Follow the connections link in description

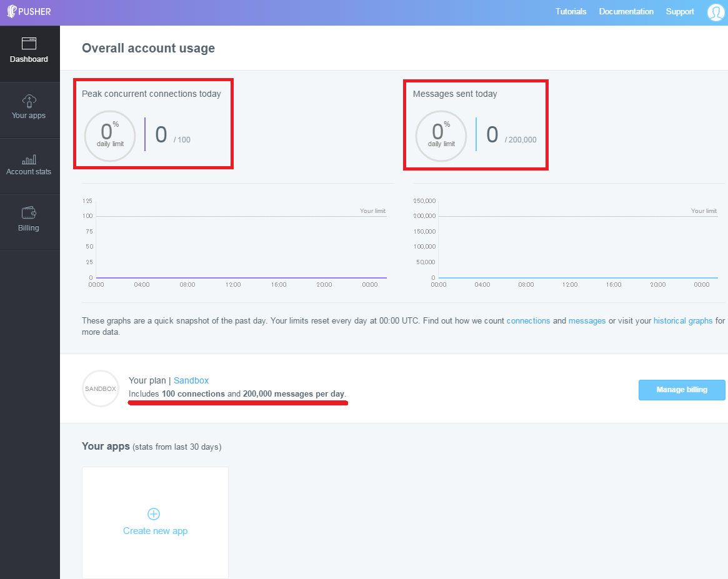pos(528,320)
